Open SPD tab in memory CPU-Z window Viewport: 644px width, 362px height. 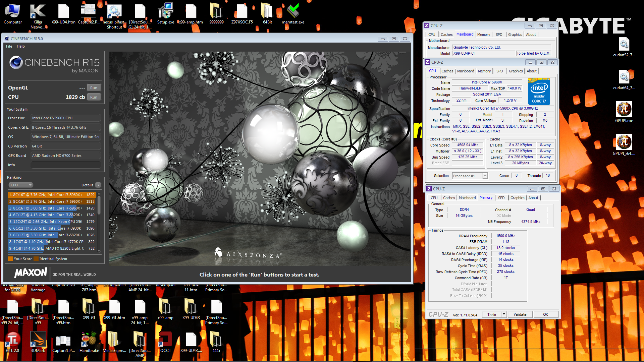(501, 198)
